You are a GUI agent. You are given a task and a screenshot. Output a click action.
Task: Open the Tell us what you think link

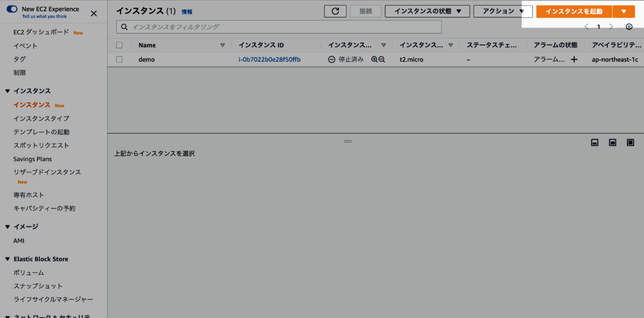44,17
